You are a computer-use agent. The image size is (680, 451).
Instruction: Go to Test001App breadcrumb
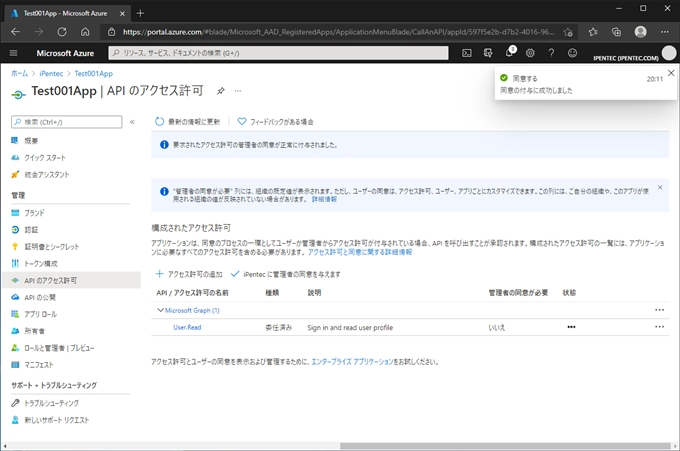[93, 73]
